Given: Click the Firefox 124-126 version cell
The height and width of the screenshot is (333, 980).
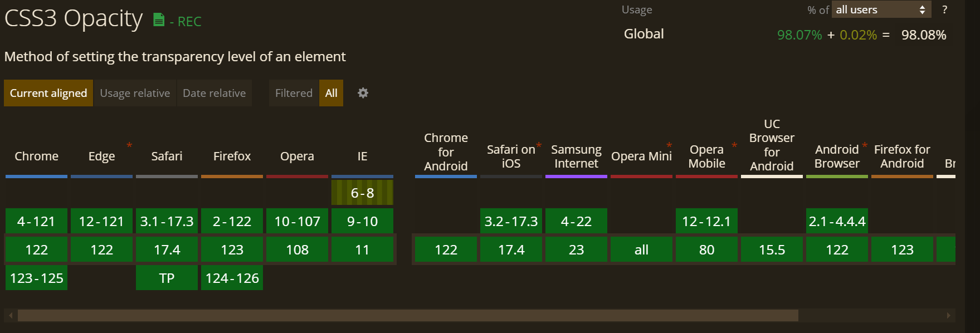Looking at the screenshot, I should [x=232, y=278].
